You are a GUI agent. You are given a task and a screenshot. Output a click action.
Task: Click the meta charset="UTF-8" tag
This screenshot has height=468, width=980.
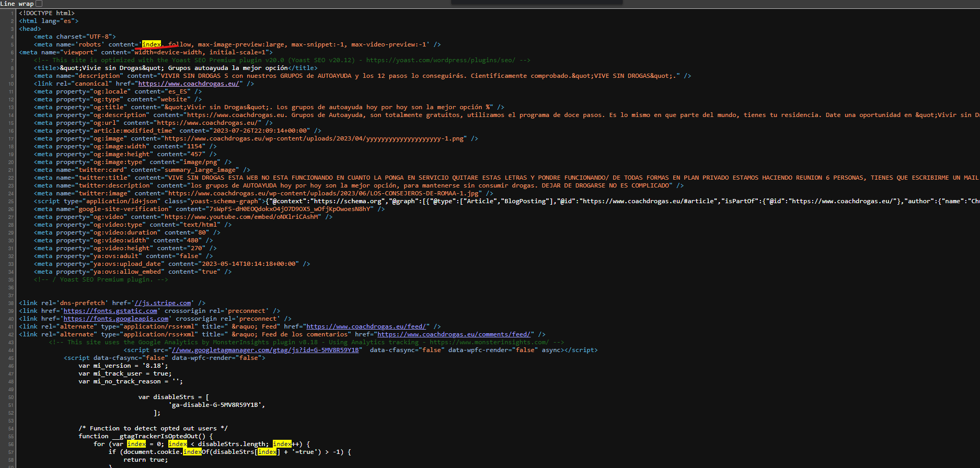point(75,37)
